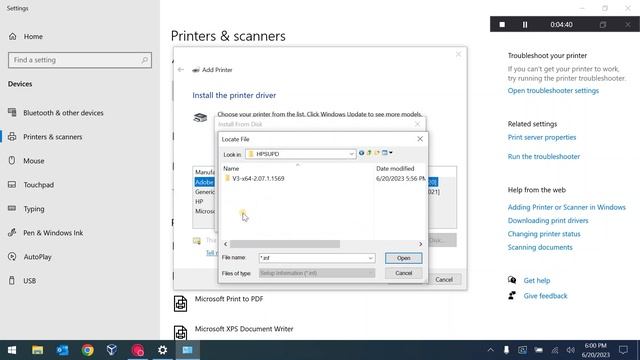Image resolution: width=640 pixels, height=360 pixels.
Task: Open troubleshooter settings link
Action: click(553, 91)
